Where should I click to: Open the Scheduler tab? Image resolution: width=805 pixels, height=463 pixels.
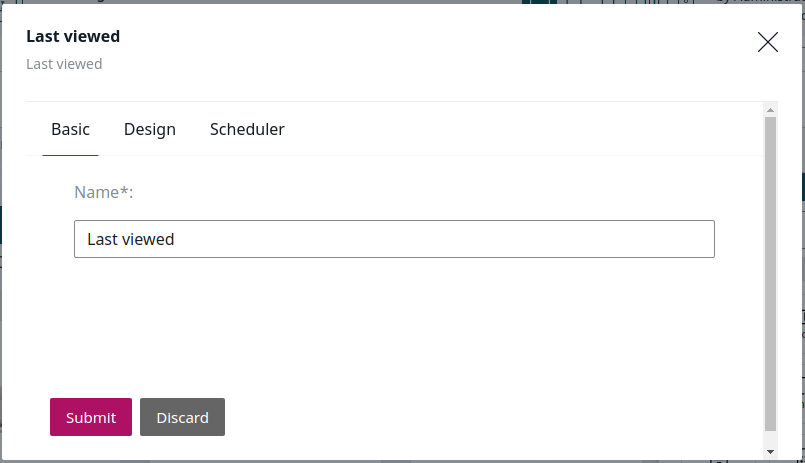pos(247,129)
